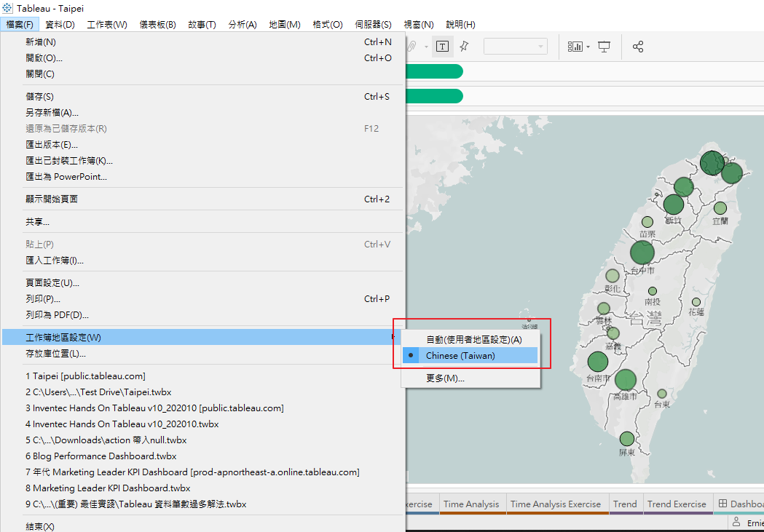The image size is (764, 532).
Task: Select the 屏東 circle mark on map
Action: [x=626, y=439]
